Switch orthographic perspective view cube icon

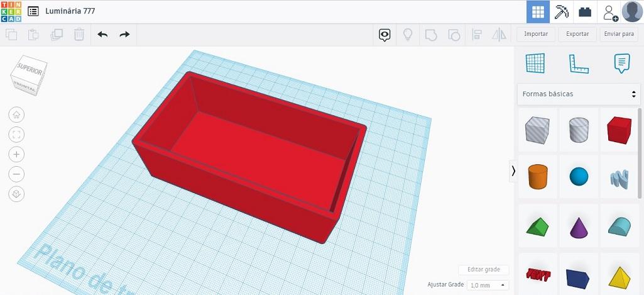[16, 194]
